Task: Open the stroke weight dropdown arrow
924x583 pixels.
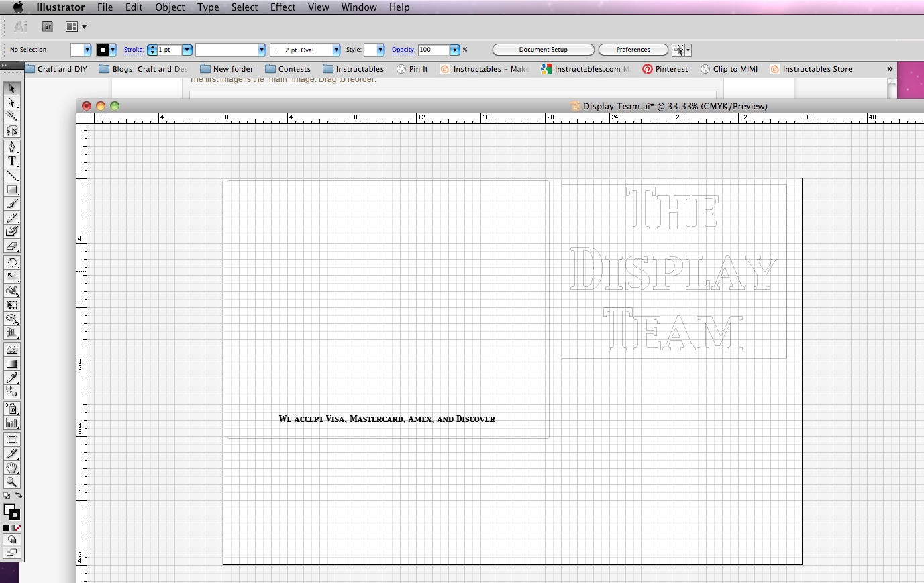Action: coord(187,50)
